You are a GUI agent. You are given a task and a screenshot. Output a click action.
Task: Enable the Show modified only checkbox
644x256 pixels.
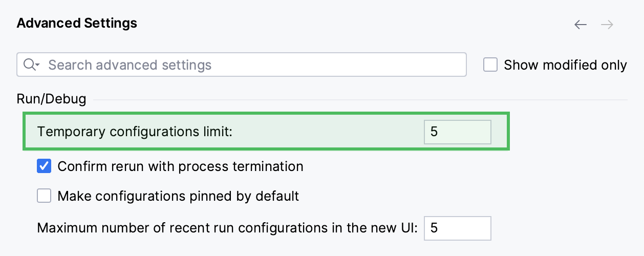point(490,65)
